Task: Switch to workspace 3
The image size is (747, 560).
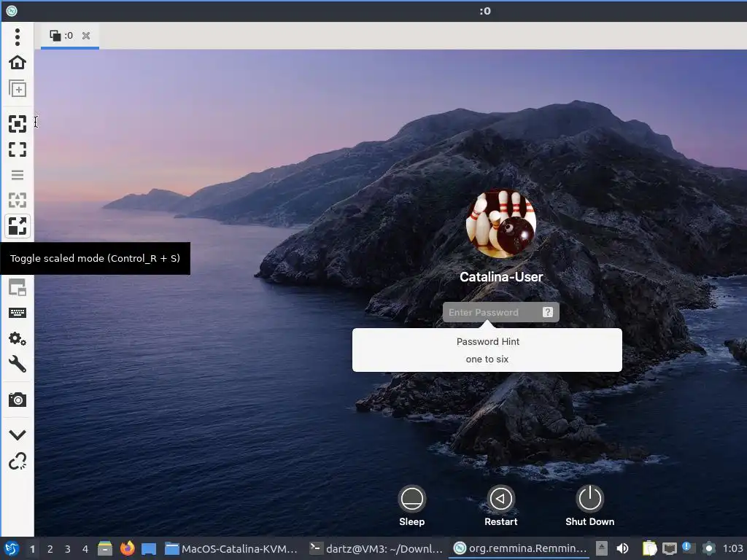Action: pyautogui.click(x=68, y=549)
